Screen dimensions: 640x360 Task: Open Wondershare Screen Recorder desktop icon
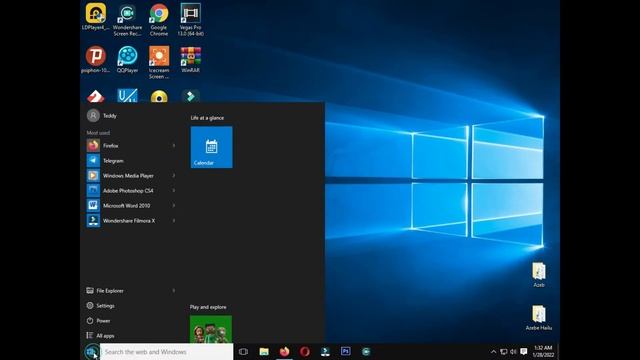pyautogui.click(x=127, y=20)
